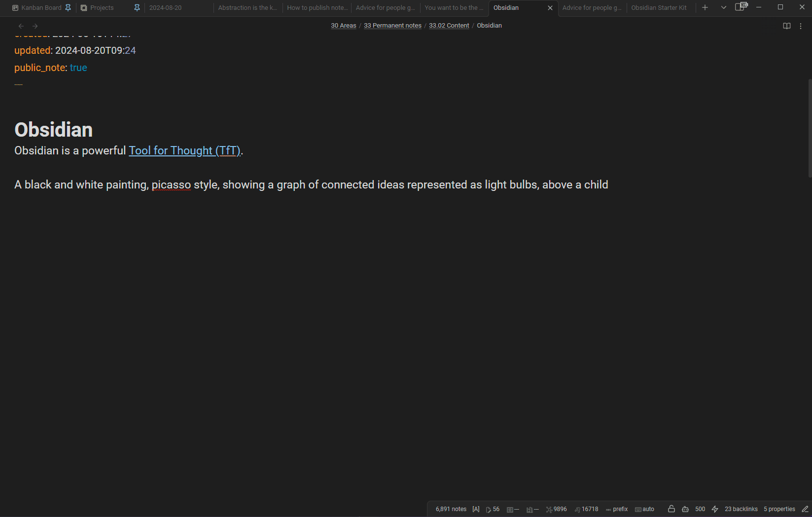Switch to reading view book icon
Image resolution: width=812 pixels, height=517 pixels.
(787, 26)
